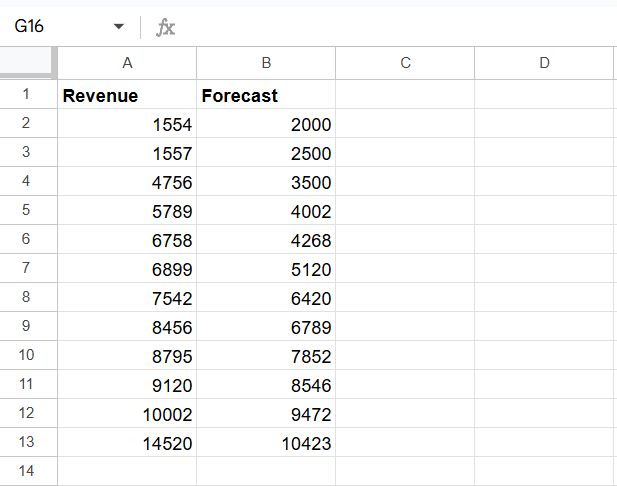This screenshot has height=486, width=617.
Task: Select row 2 header
Action: click(26, 123)
